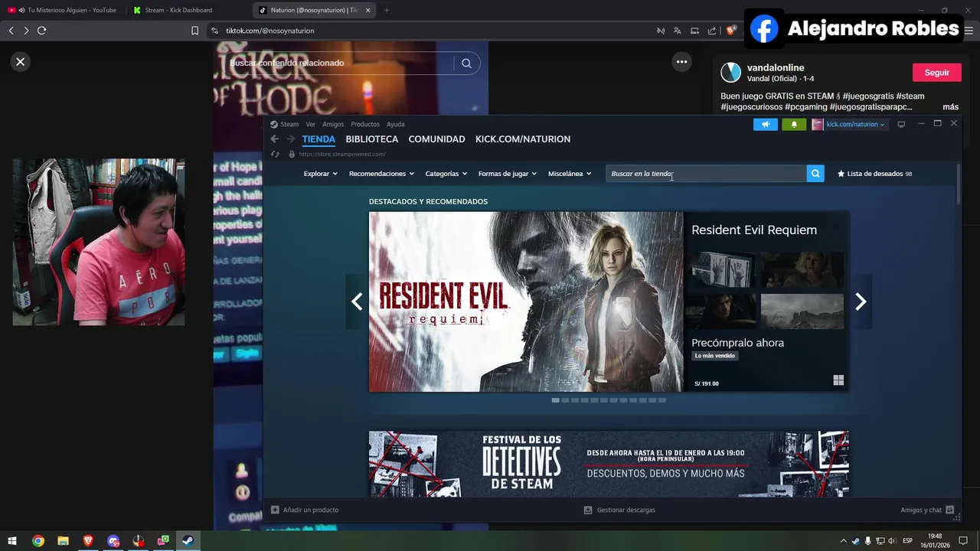Expand the Recomendaciones dropdown
The image size is (980, 551).
[x=381, y=174]
